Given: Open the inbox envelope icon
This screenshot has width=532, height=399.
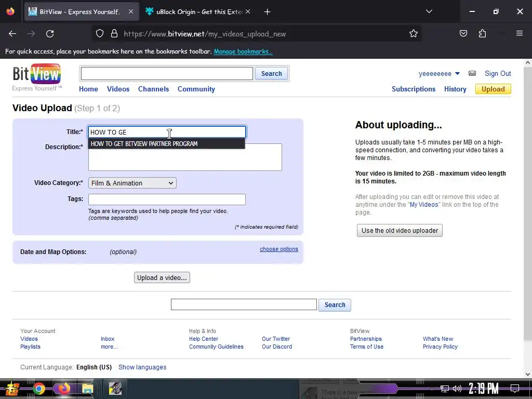Looking at the screenshot, I should pos(472,73).
